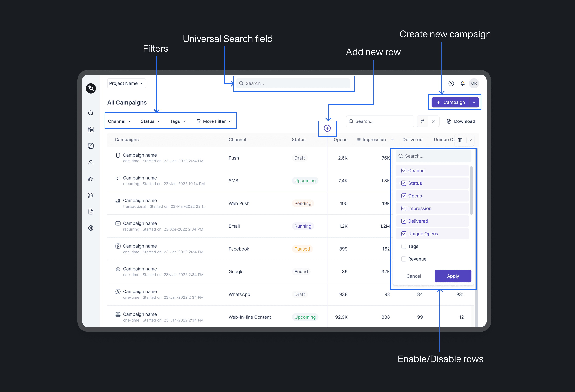
Task: Check the Revenue column checkbox
Action: coord(403,259)
